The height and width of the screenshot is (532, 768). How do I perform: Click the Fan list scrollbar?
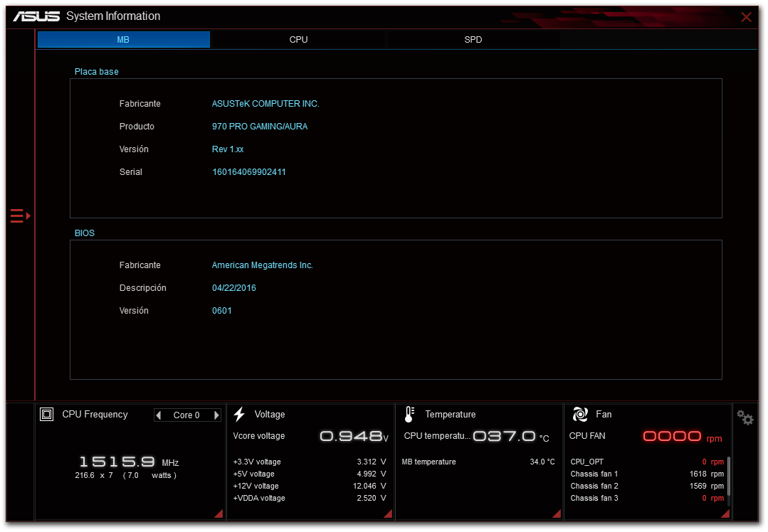[729, 477]
